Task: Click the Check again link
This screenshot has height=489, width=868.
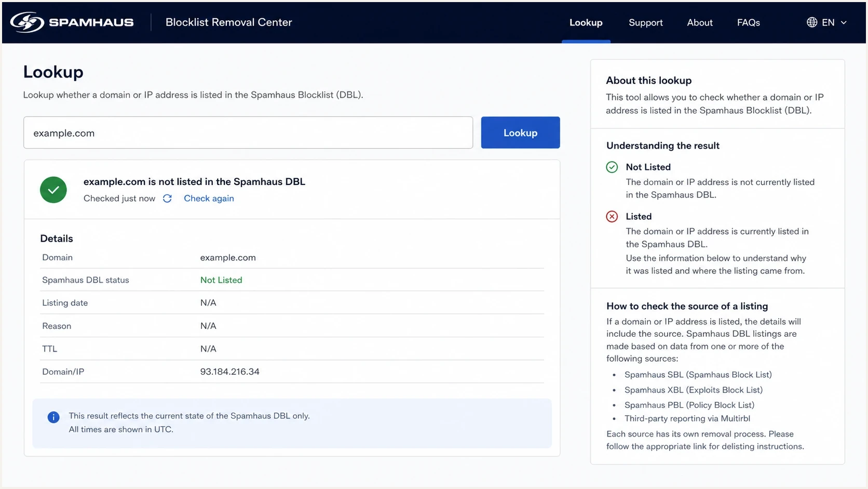Action: coord(209,199)
